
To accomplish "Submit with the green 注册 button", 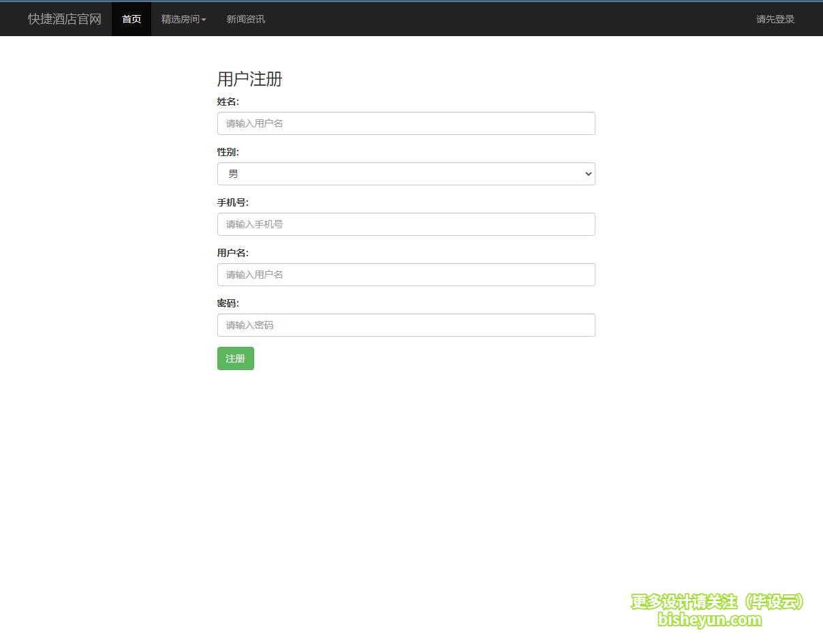I will pos(236,358).
